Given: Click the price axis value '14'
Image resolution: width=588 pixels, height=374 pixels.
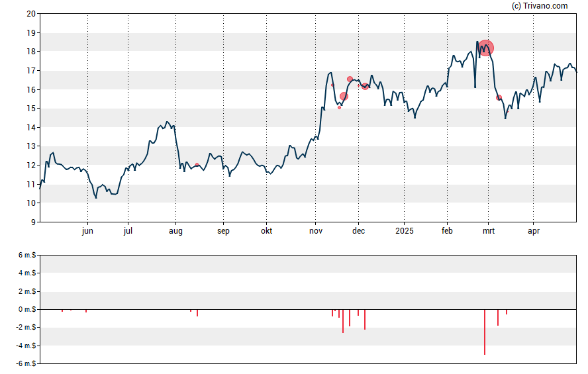Looking at the screenshot, I should pos(31,127).
